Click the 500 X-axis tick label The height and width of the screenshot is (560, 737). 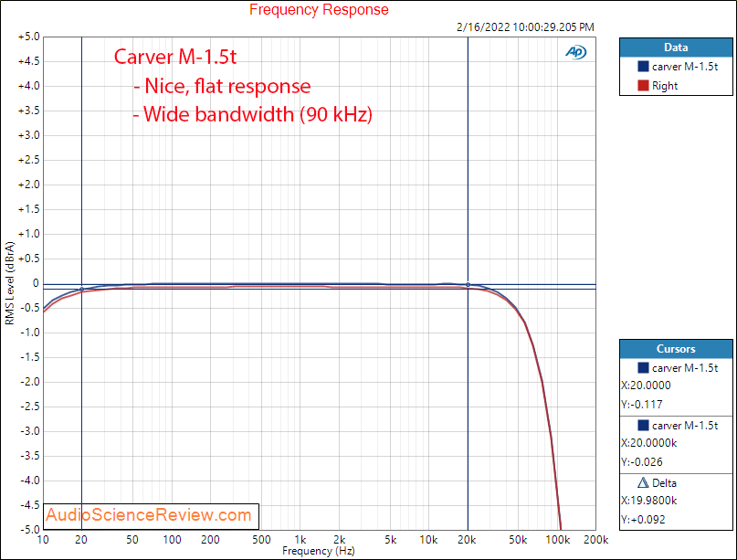pos(261,540)
